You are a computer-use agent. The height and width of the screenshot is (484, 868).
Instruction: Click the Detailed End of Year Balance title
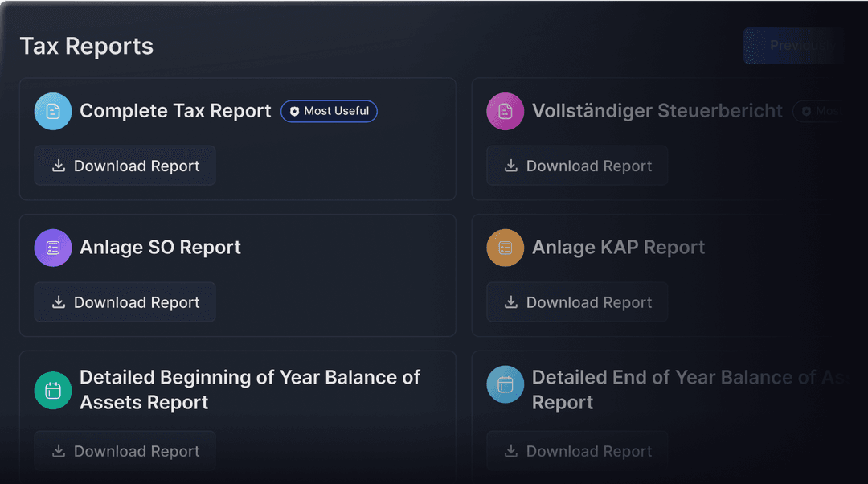coord(690,390)
